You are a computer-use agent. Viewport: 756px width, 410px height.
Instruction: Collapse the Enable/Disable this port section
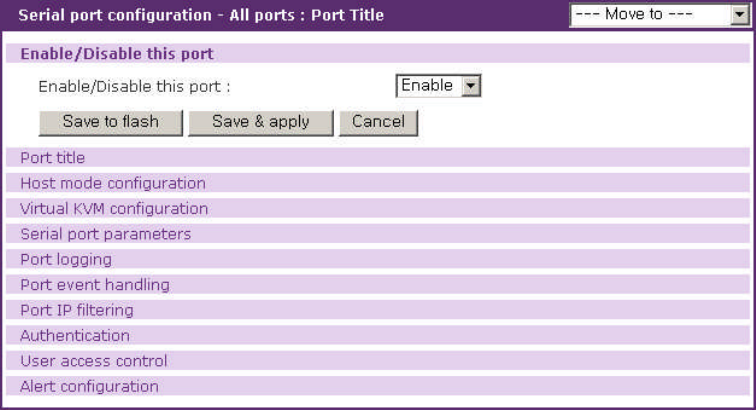click(117, 54)
